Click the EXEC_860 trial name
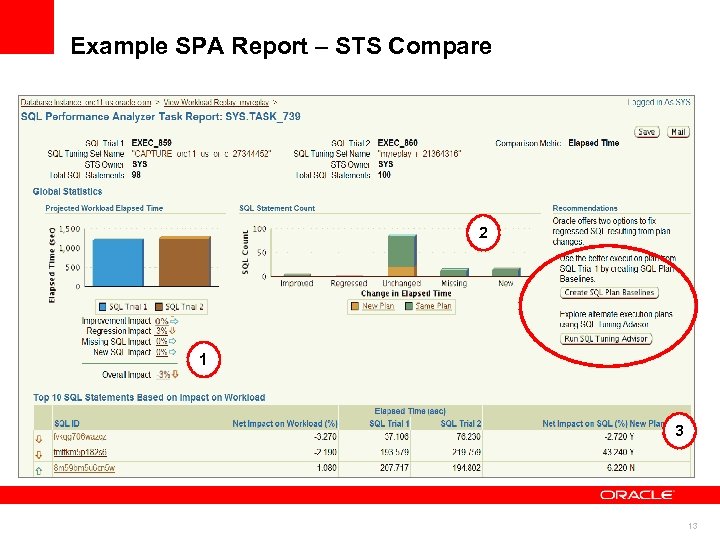The width and height of the screenshot is (720, 540). tap(398, 143)
